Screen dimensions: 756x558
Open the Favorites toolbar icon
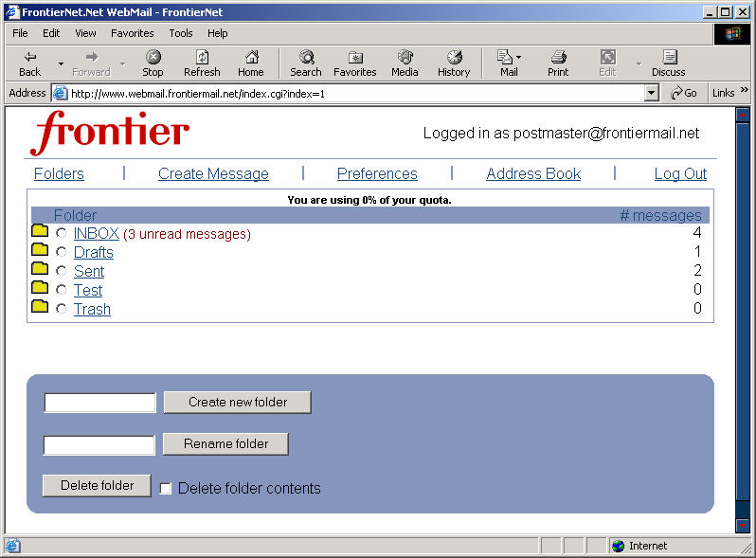tap(355, 57)
